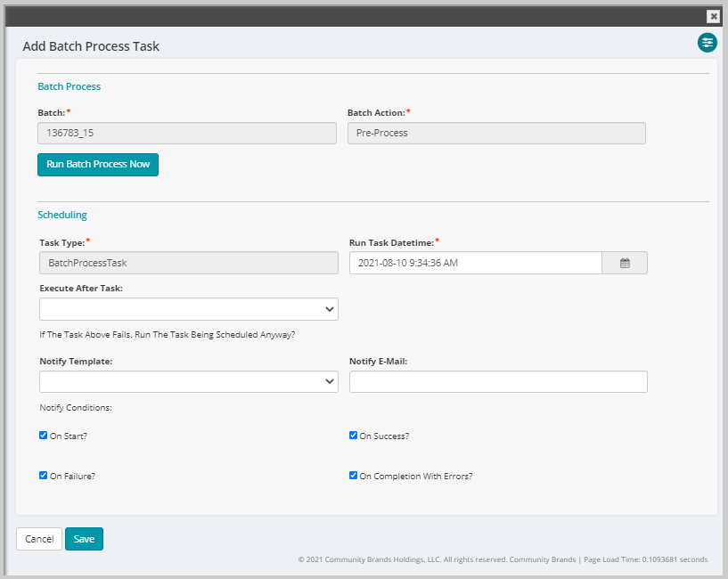Cancel adding the batch process task

pos(38,539)
